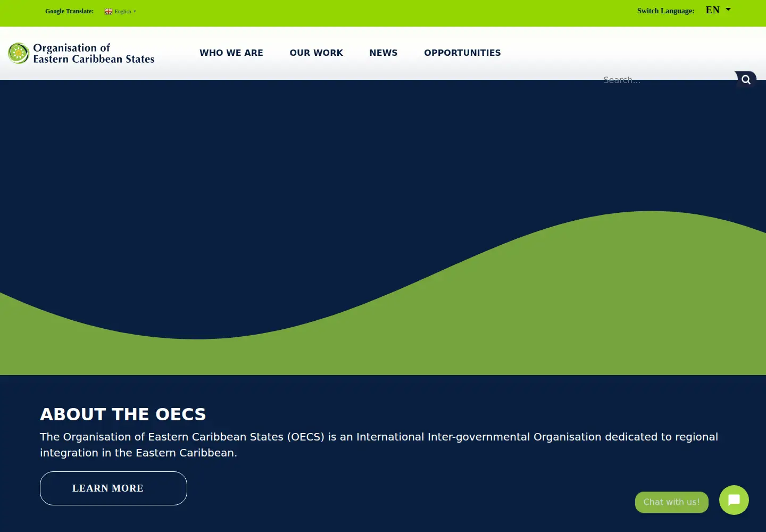Open the OPPORTUNITIES menu
This screenshot has height=532, width=766.
[462, 53]
